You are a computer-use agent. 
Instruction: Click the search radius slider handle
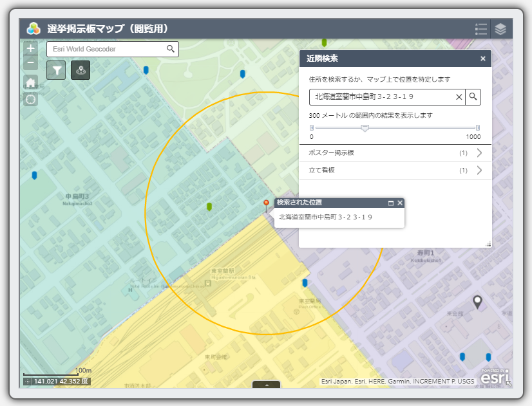point(365,127)
